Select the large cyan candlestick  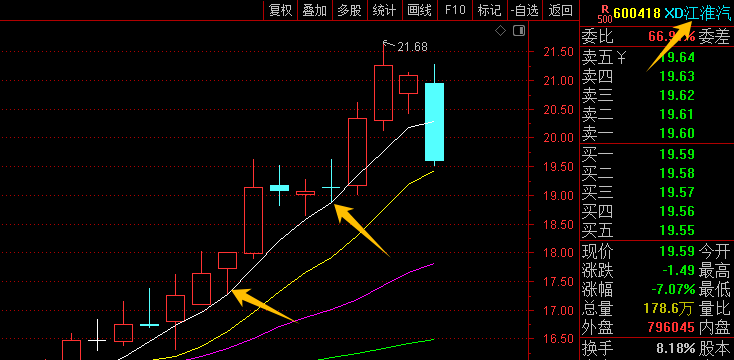tap(434, 122)
